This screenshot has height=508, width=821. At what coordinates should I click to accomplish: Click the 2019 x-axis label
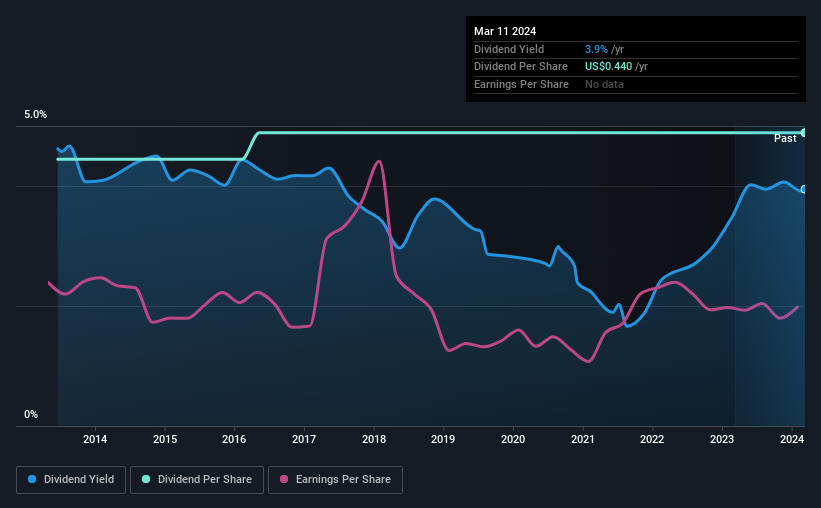click(443, 439)
